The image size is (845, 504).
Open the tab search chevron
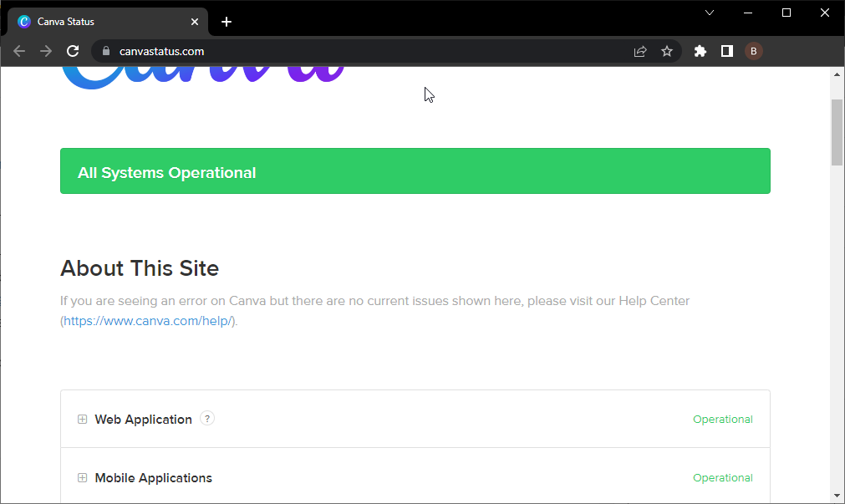pyautogui.click(x=710, y=13)
